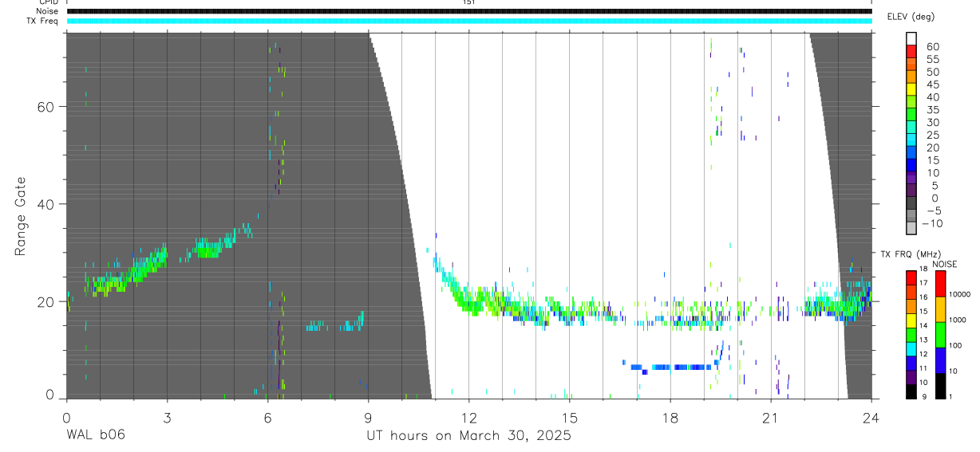Click the red 55–60 degree elevation swatch
980x452 pixels.
[911, 53]
